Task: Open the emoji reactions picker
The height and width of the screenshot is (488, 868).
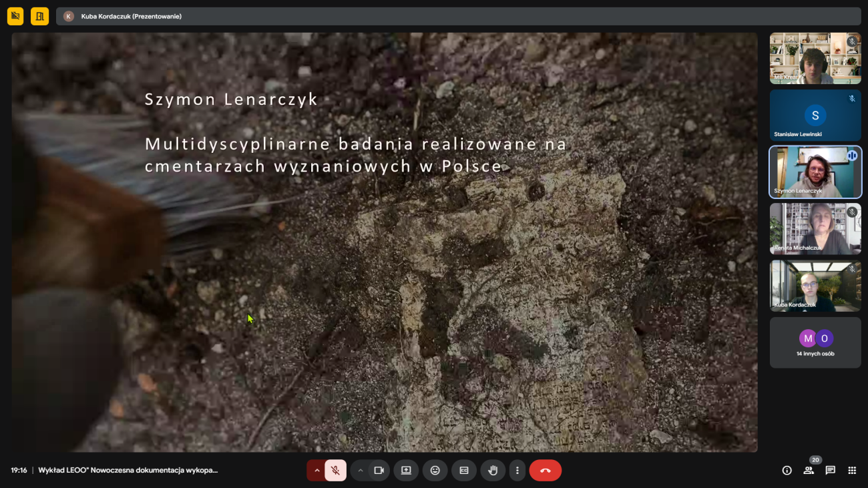Action: 435,471
